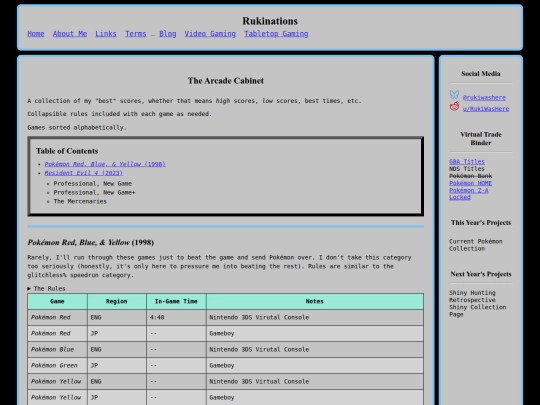
Task: Select the Professional, New Game+ entry
Action: pos(94,193)
